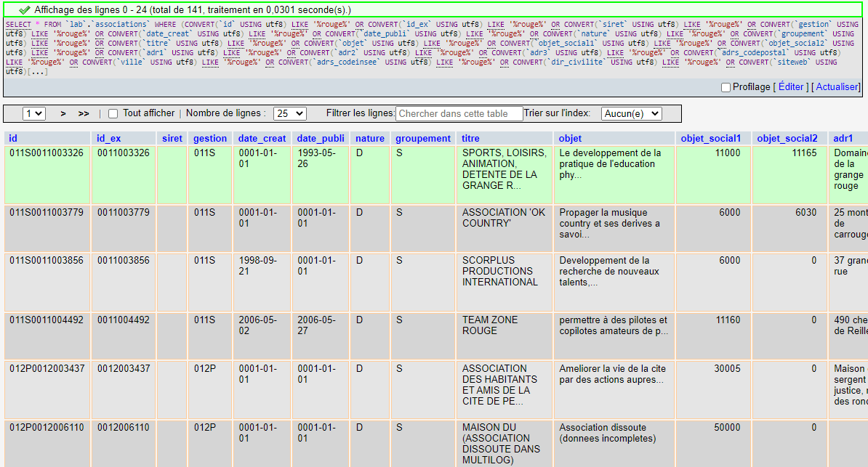Open the page number dropdown
The image size is (868, 467).
[33, 113]
